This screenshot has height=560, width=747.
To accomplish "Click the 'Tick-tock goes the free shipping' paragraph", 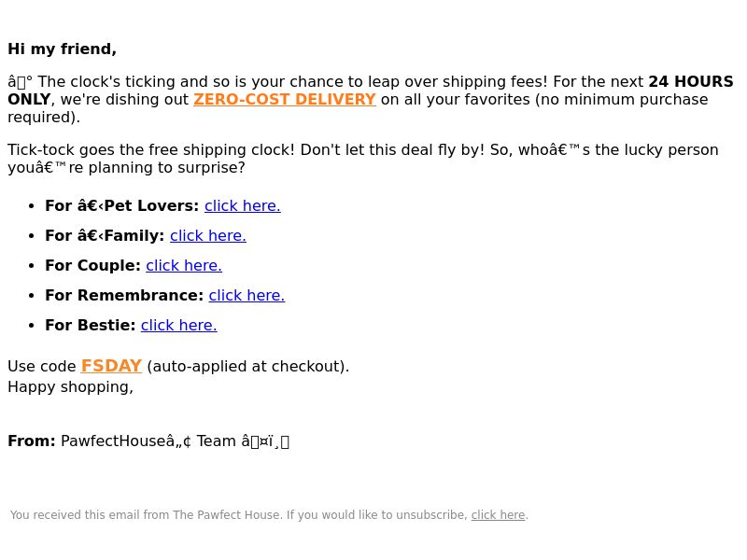I will (x=363, y=159).
